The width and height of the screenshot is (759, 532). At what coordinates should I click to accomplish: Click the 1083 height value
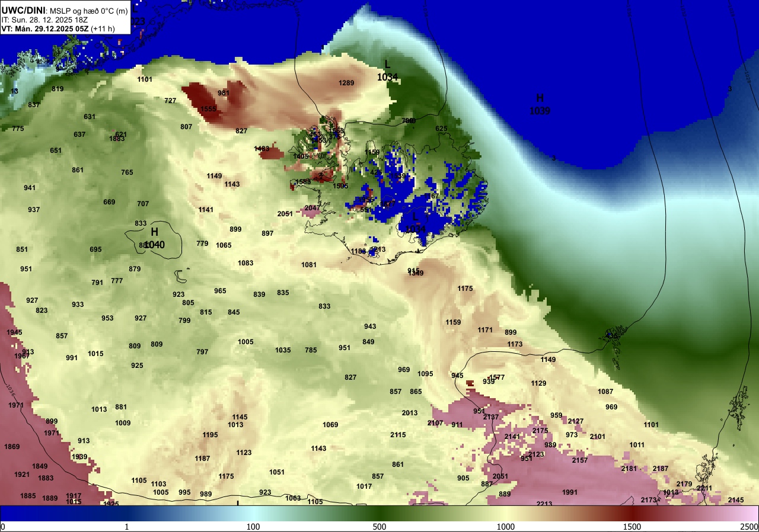tap(245, 263)
